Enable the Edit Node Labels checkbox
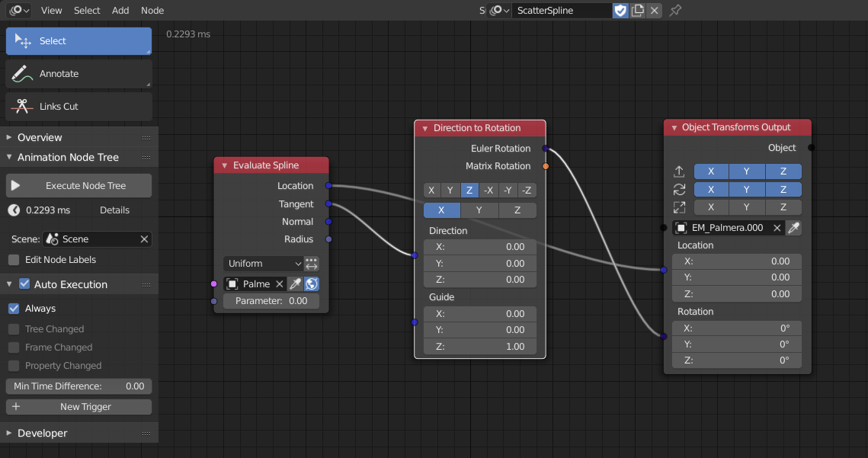Screen dimensions: 868x458 coord(12,259)
